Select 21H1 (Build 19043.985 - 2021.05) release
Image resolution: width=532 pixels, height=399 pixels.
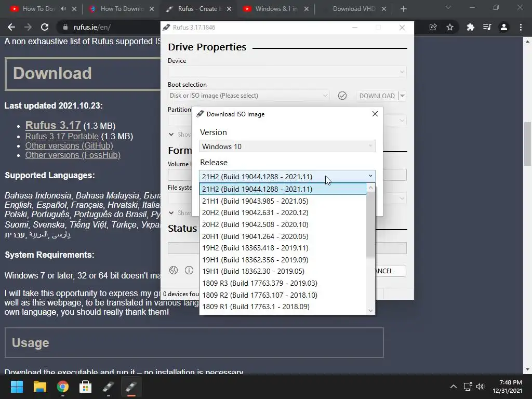tap(283, 201)
